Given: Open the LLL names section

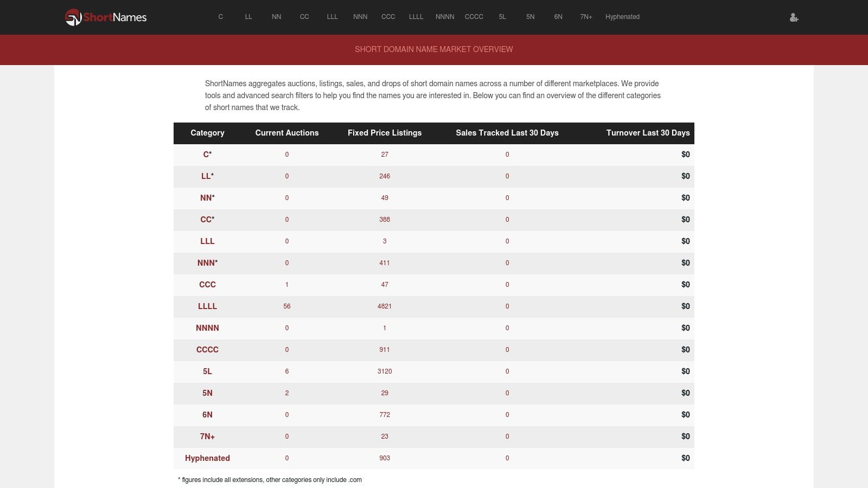Looking at the screenshot, I should [331, 17].
